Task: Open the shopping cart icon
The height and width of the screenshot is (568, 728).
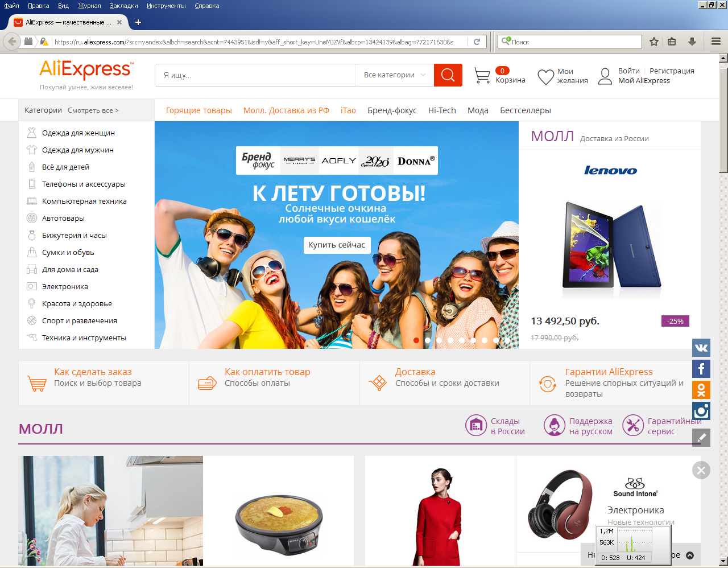Action: (482, 76)
